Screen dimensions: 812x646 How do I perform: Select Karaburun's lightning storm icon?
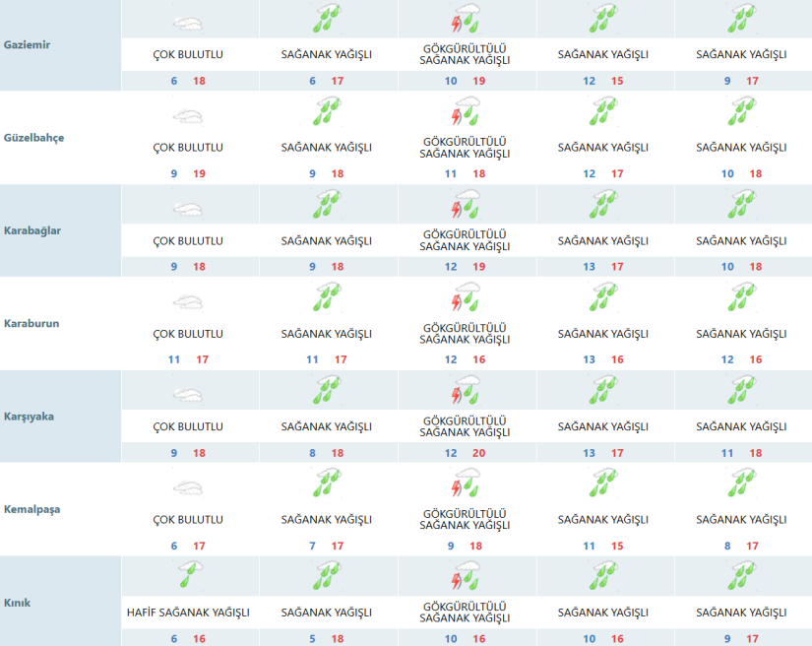pos(466,299)
